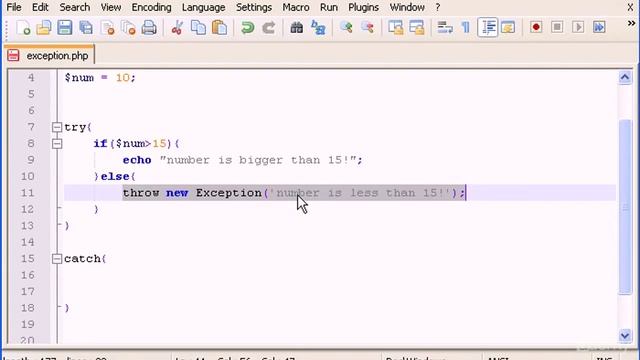Screen dimensions: 640x360
Task: Close the current document using the Close icon
Action: tap(107, 28)
